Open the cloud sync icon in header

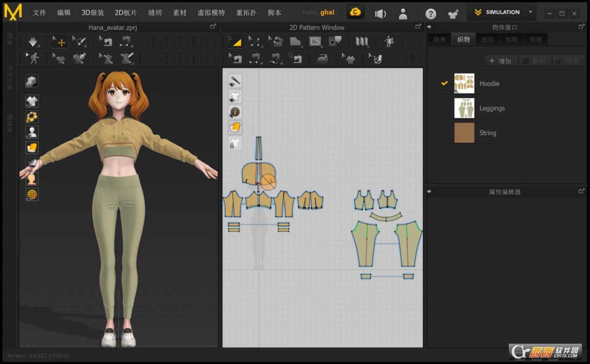tap(355, 13)
